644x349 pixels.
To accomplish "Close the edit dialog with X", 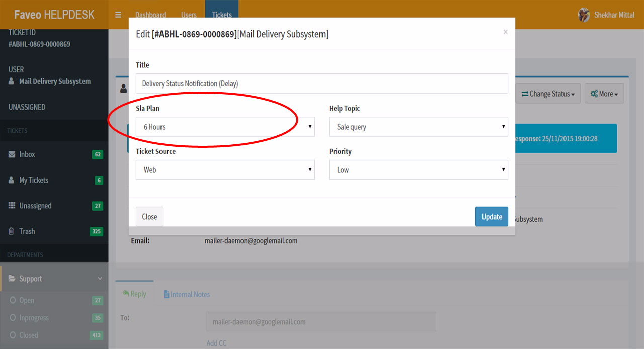I will (x=505, y=32).
